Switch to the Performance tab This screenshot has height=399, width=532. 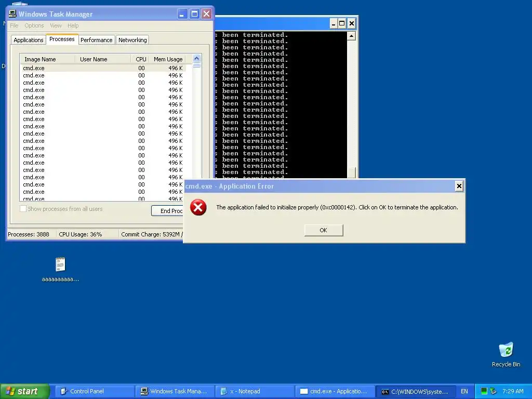(x=96, y=40)
